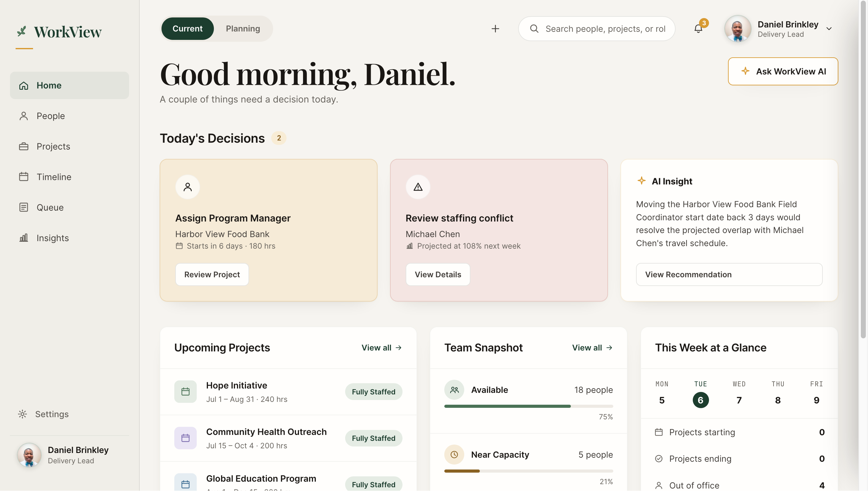Click the Out of office person icon
Image resolution: width=868 pixels, height=491 pixels.
[658, 485]
